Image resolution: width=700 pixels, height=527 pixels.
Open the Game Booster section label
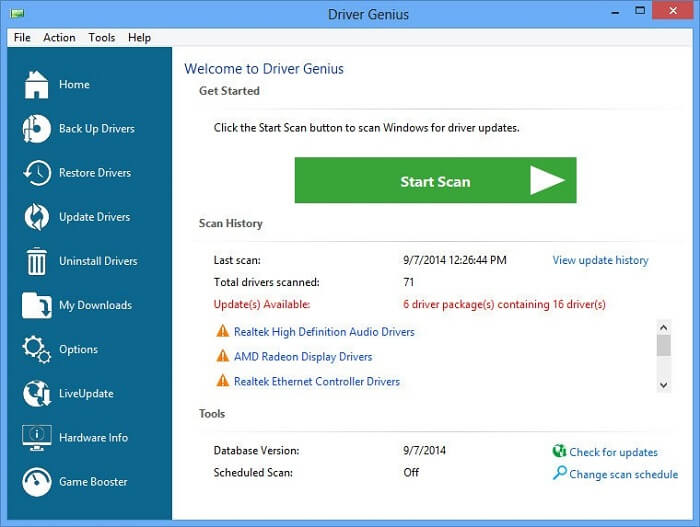click(93, 482)
